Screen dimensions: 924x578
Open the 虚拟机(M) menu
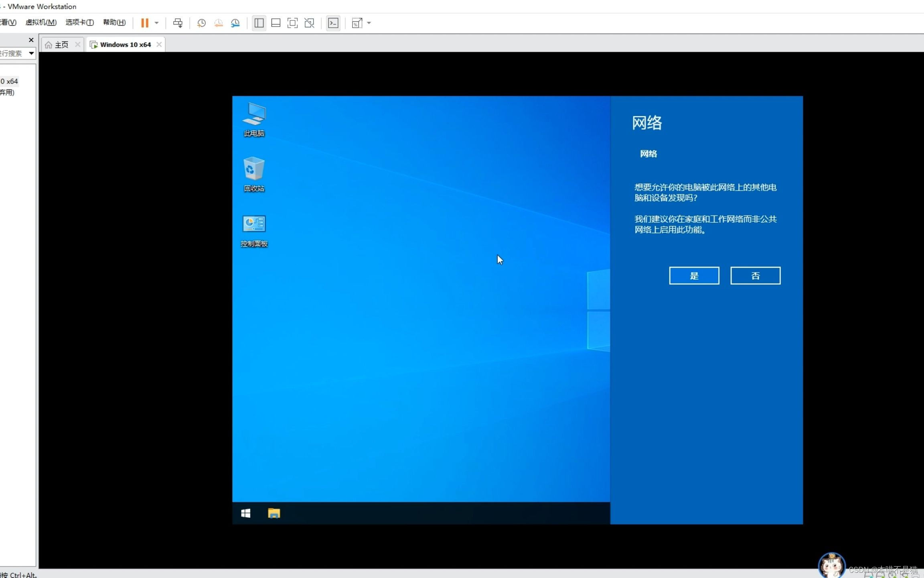(x=41, y=22)
